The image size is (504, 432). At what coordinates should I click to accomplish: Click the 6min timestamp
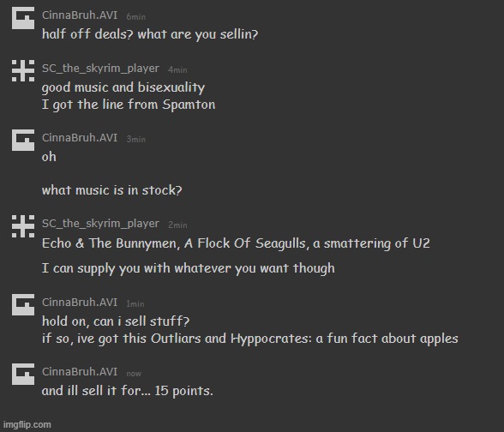point(136,17)
